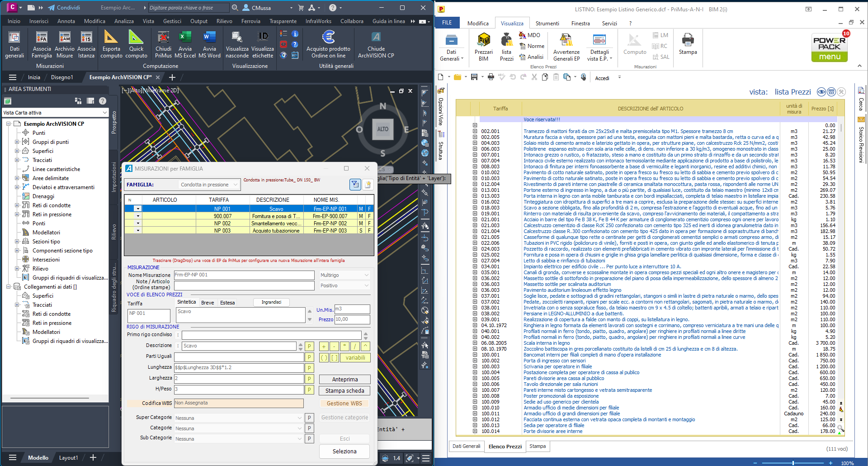Screen dimensions: 868x466
Task: Open Visualizza tab in PriMus
Action: coord(512,23)
